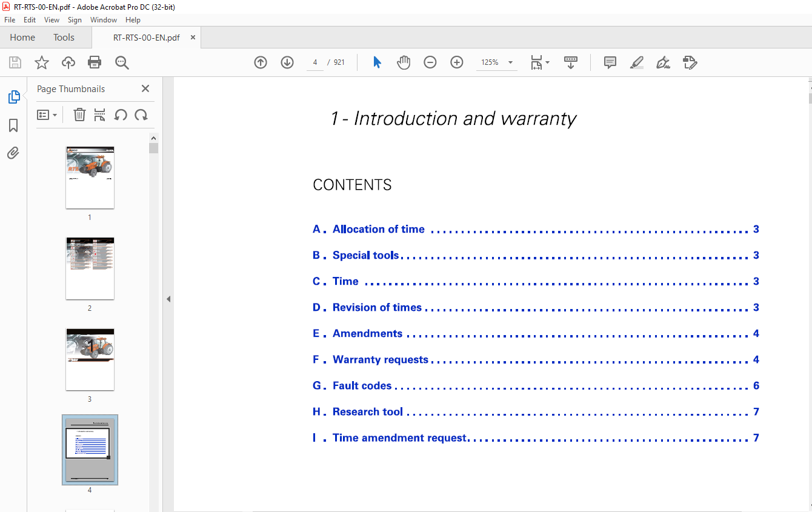This screenshot has width=812, height=512.
Task: Open the File menu
Action: pos(10,20)
